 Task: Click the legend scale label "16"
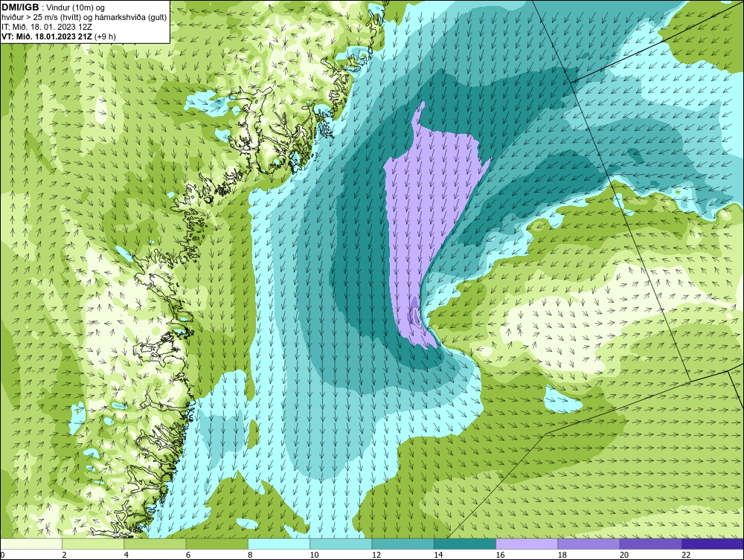tap(500, 556)
